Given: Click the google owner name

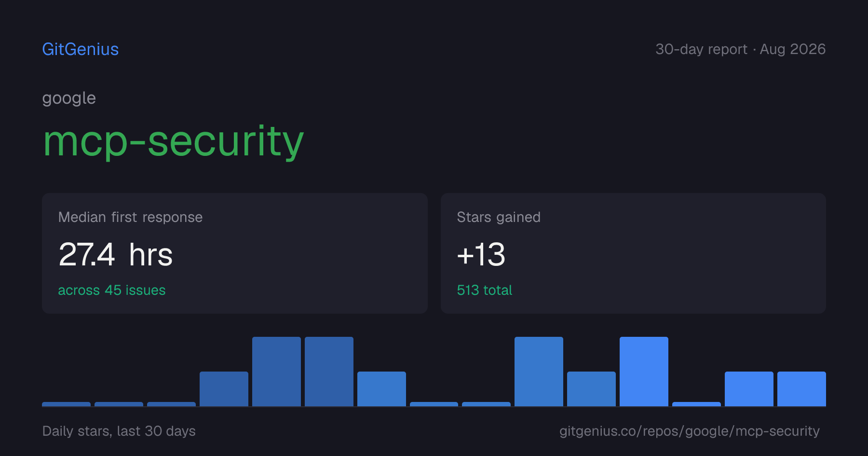Looking at the screenshot, I should pyautogui.click(x=69, y=98).
